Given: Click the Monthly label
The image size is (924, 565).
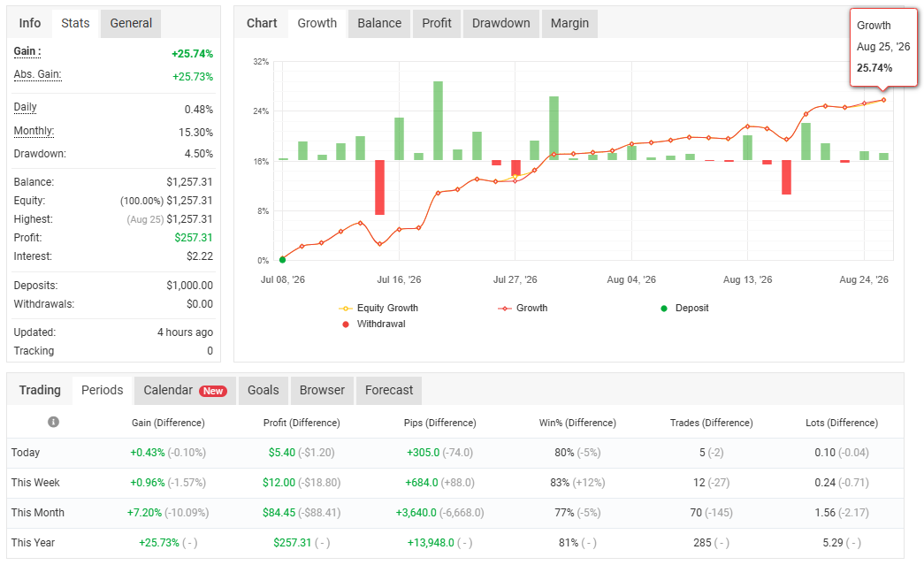Looking at the screenshot, I should tap(34, 131).
